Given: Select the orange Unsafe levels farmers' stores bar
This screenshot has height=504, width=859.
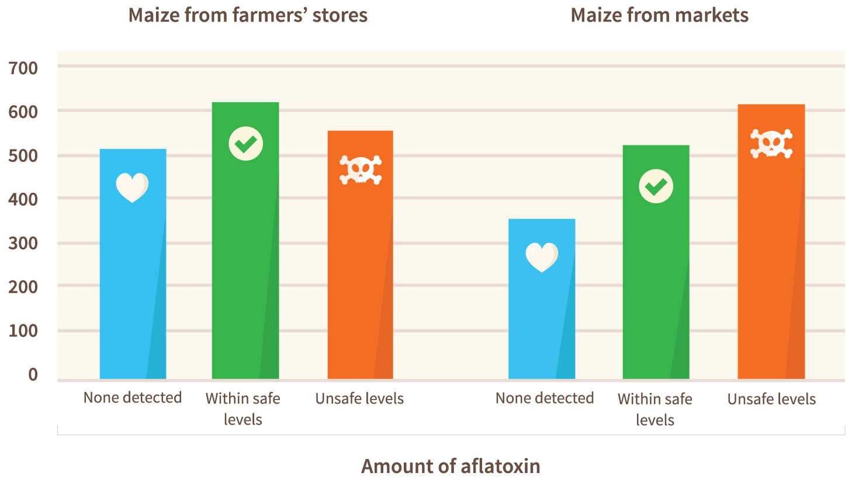Looking at the screenshot, I should [361, 255].
